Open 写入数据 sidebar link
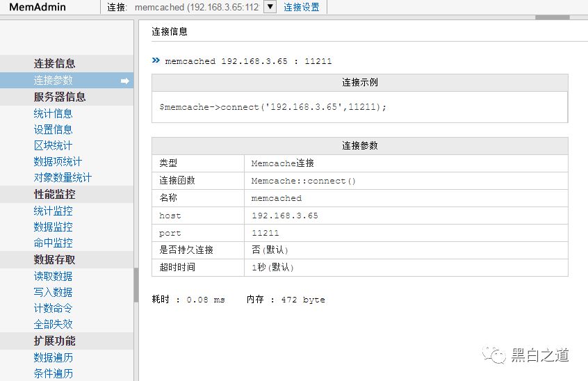Screen dimensions: 588x381 tap(53, 292)
